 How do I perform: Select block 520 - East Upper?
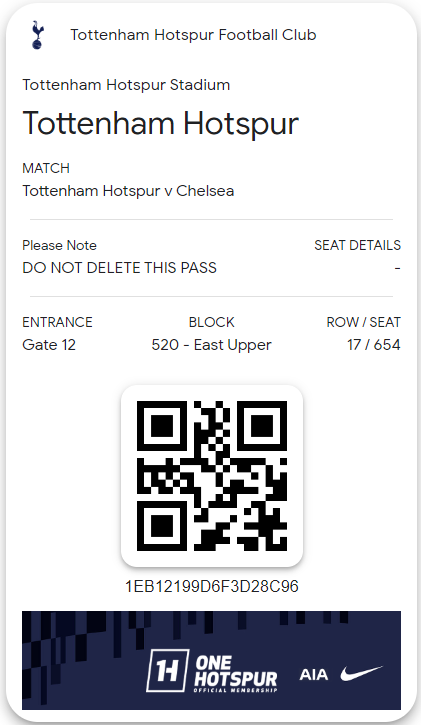pos(211,345)
